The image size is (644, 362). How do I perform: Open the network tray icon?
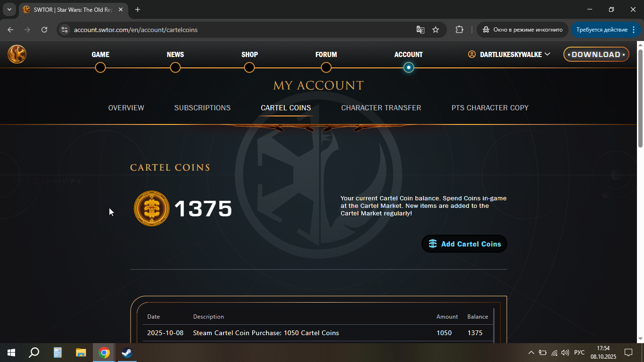click(x=554, y=353)
